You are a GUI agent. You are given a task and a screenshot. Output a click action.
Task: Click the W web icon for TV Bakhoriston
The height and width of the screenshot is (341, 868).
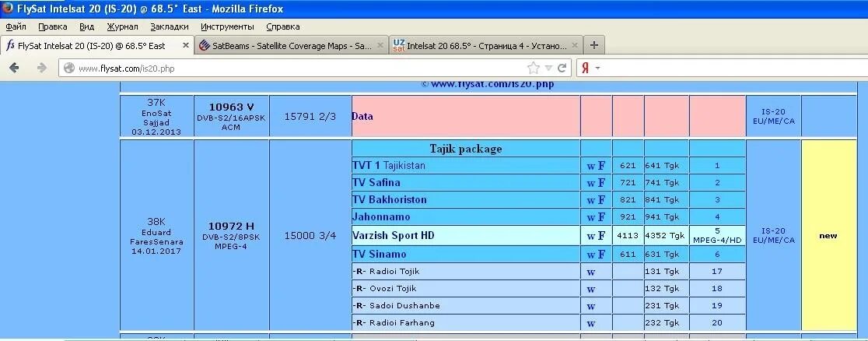click(x=590, y=200)
